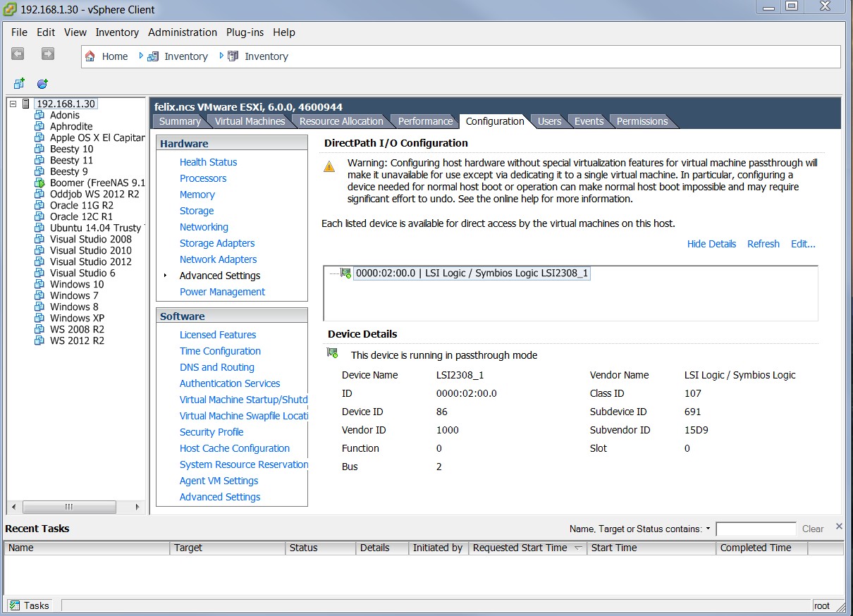Image resolution: width=853 pixels, height=616 pixels.
Task: Click inventory tree horizontal scrollbar right arrow
Action: [137, 507]
